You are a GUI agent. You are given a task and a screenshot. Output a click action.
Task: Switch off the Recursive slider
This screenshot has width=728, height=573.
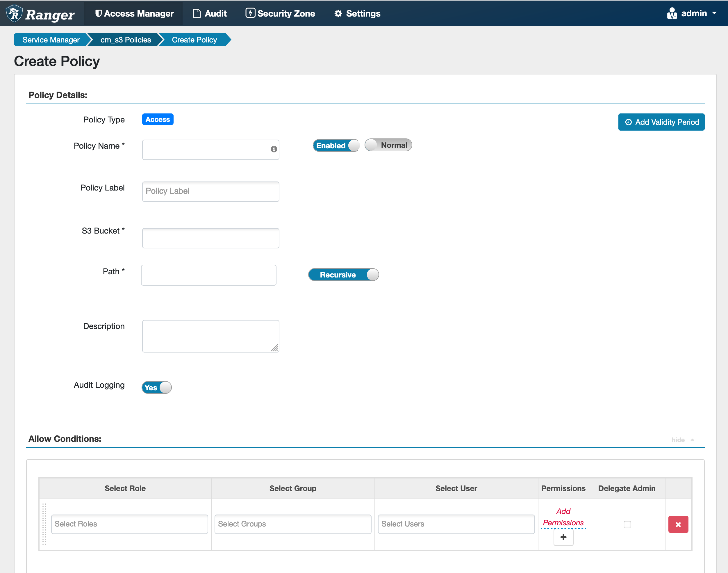click(x=343, y=275)
